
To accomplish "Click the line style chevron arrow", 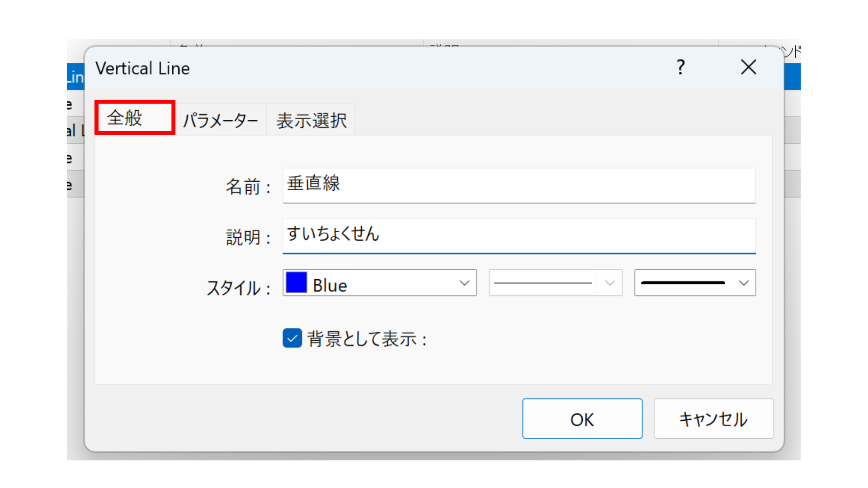I will (x=611, y=283).
